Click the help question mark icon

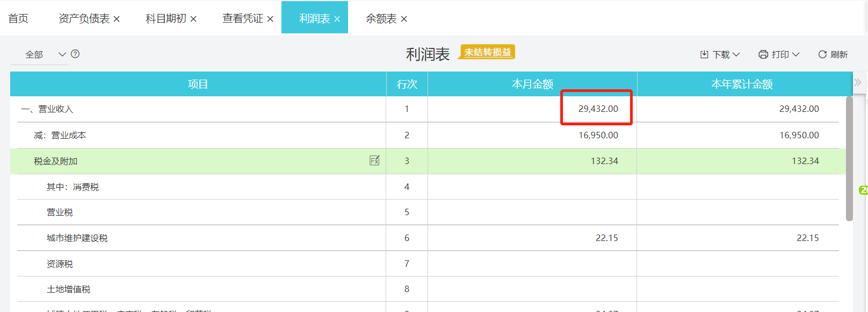coord(75,54)
